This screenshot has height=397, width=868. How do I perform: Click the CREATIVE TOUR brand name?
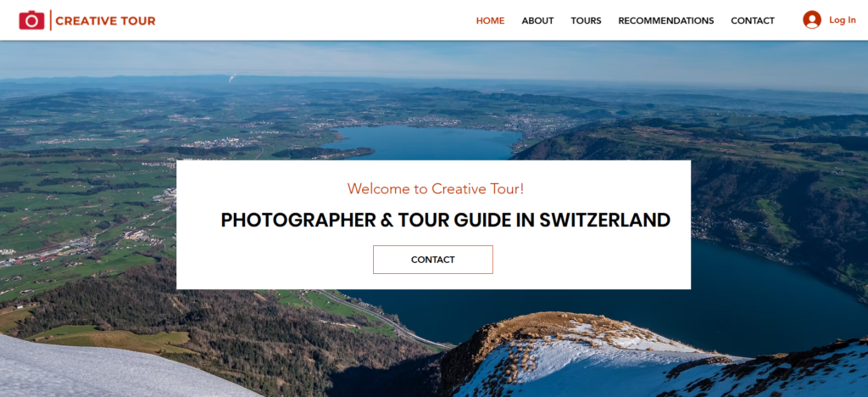(105, 21)
